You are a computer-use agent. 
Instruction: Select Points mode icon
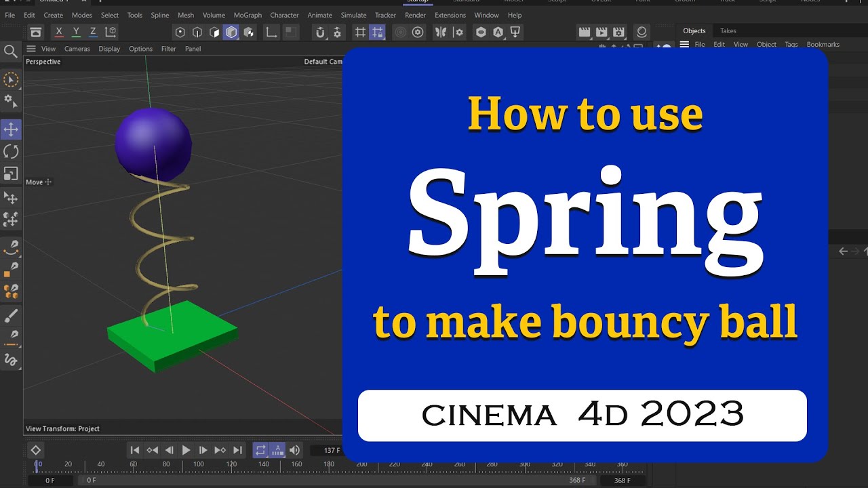tap(180, 32)
